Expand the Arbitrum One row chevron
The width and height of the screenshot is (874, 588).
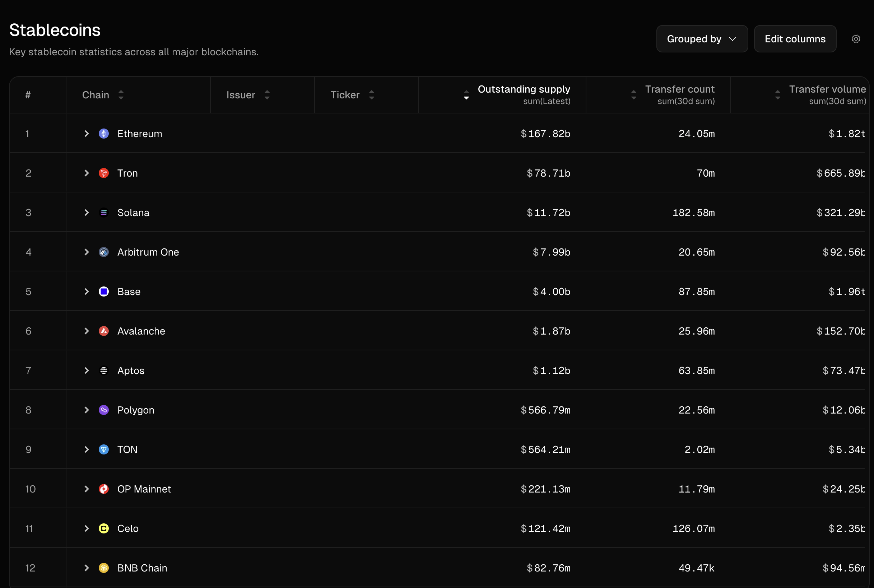coord(87,252)
